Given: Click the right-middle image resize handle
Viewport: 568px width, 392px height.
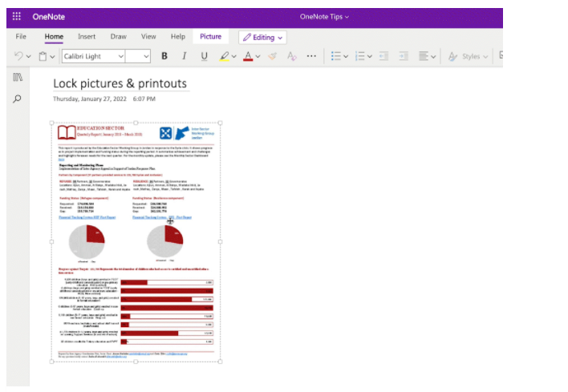Looking at the screenshot, I should [x=221, y=242].
